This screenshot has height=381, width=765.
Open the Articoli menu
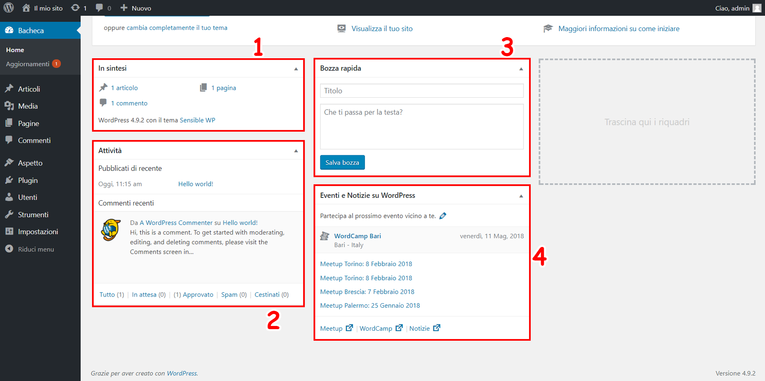29,89
